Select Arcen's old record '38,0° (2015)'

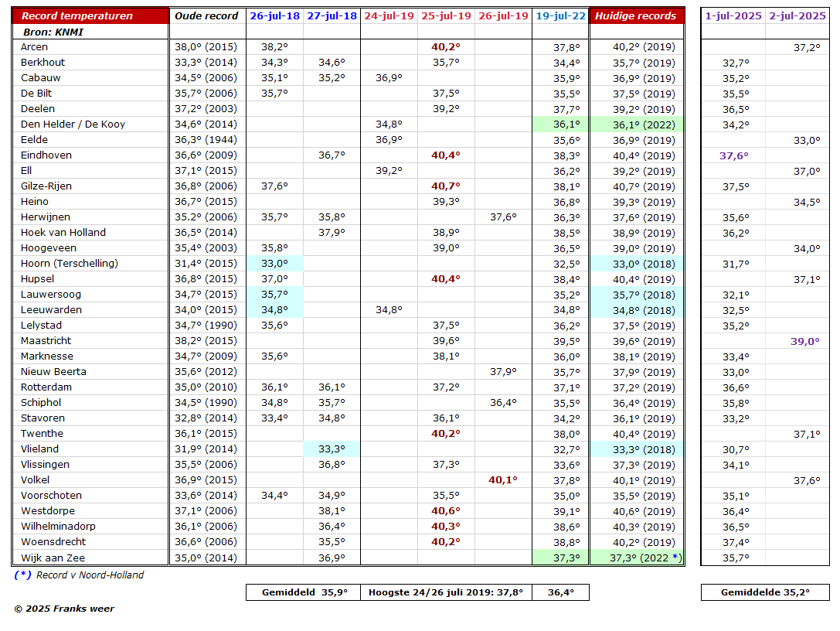point(206,47)
